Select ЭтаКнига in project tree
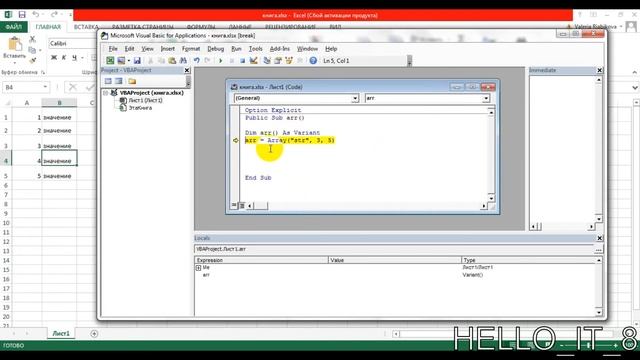The height and width of the screenshot is (360, 640). click(140, 108)
